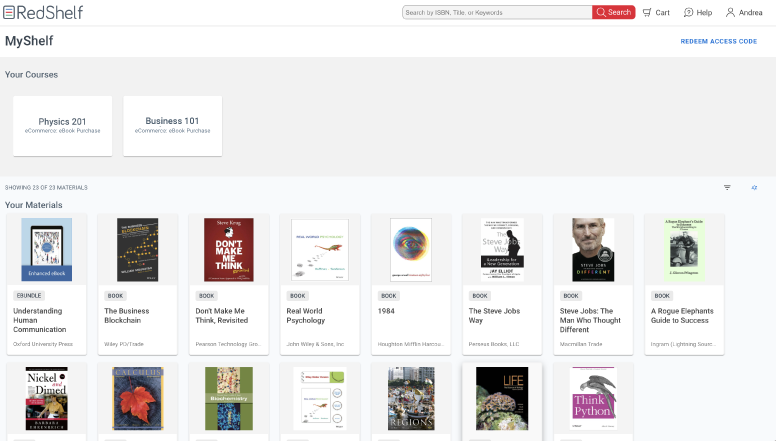Open the Business 101 course card
The image size is (776, 441).
point(172,126)
